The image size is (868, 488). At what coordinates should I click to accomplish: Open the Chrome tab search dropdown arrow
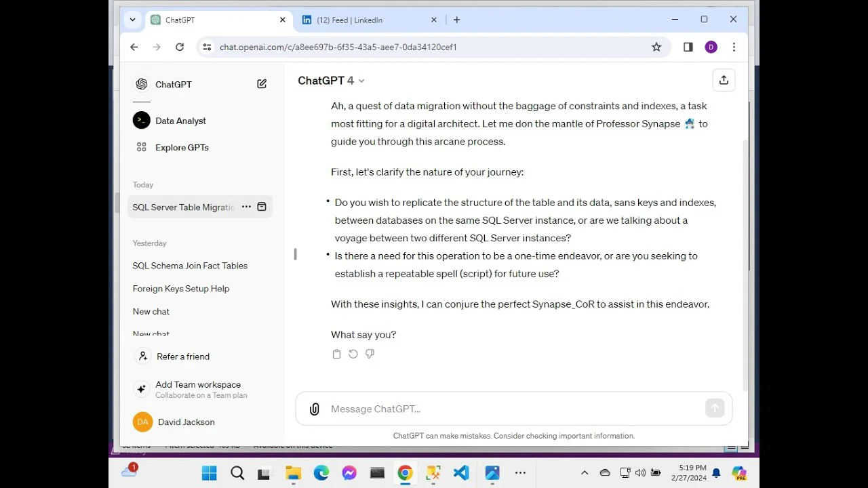(133, 20)
